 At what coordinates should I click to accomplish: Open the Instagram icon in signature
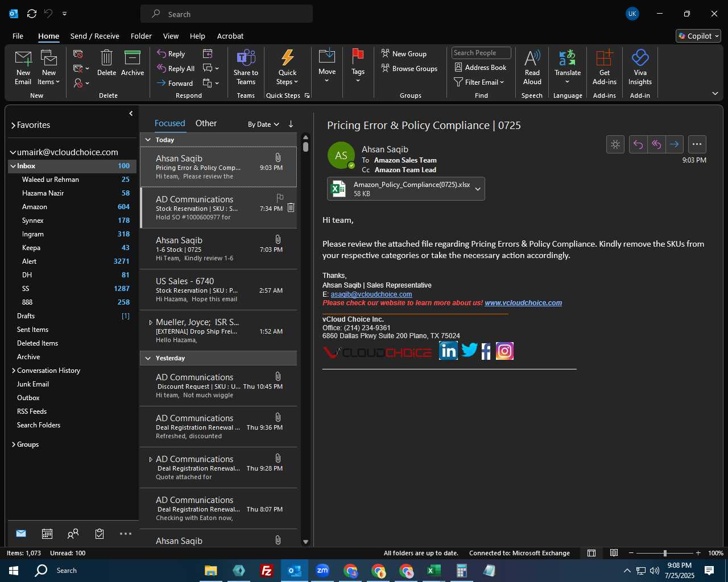[x=504, y=351]
